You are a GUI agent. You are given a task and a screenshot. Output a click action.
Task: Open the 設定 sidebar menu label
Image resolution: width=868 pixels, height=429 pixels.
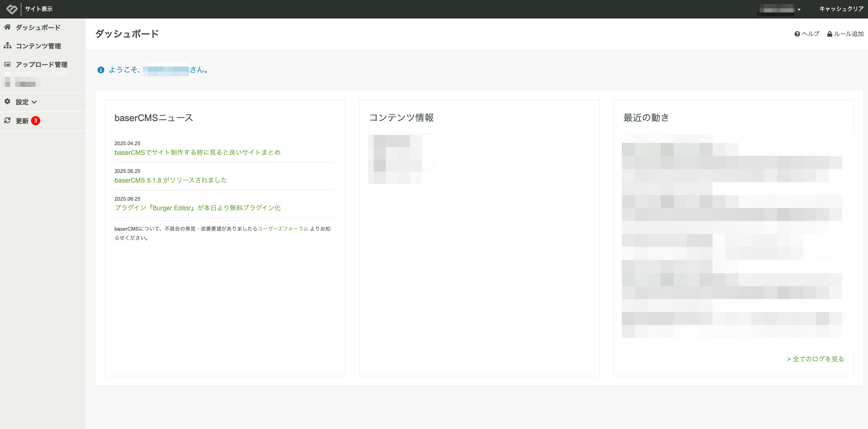pos(22,102)
